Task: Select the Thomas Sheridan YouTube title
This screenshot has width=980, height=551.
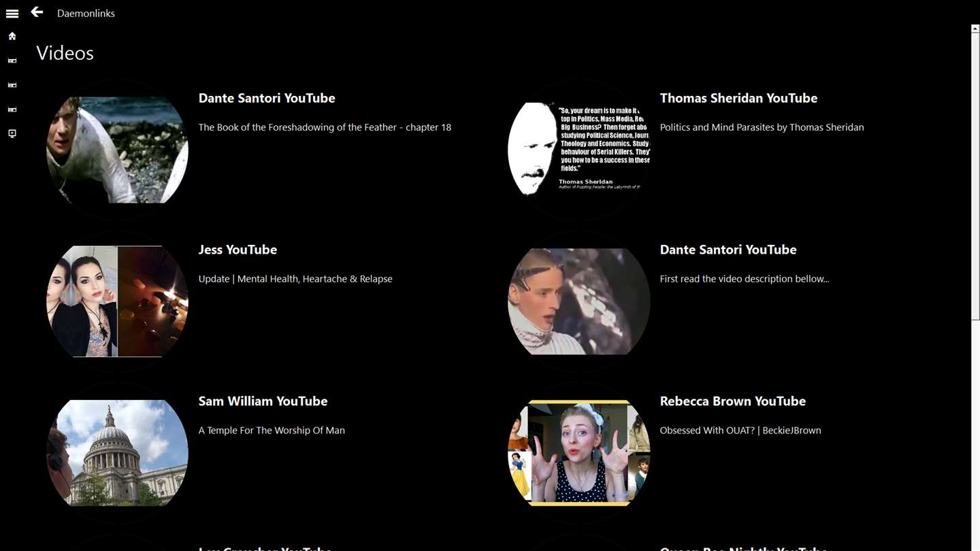Action: coord(738,98)
